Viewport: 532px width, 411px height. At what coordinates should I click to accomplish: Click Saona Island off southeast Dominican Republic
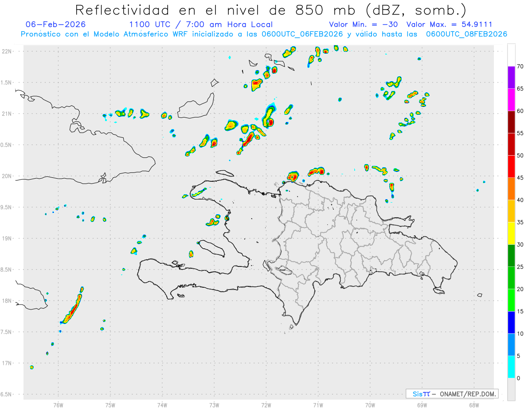click(439, 291)
